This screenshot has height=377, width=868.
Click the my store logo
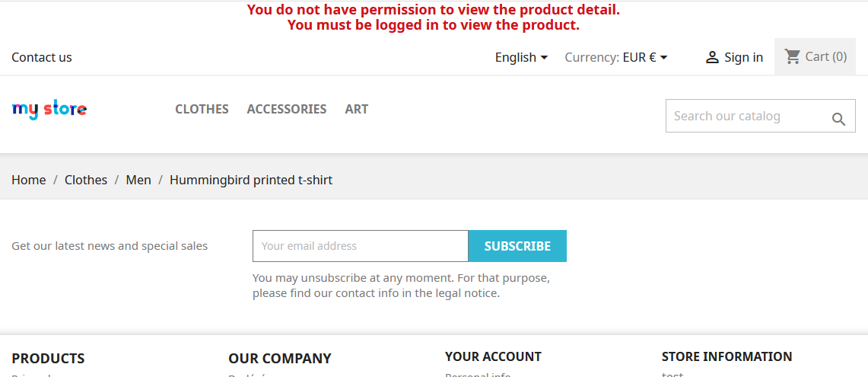point(49,110)
